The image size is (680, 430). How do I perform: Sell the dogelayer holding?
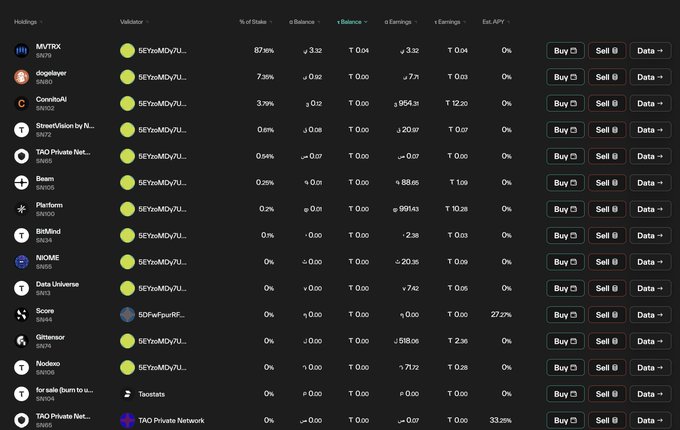click(x=607, y=77)
